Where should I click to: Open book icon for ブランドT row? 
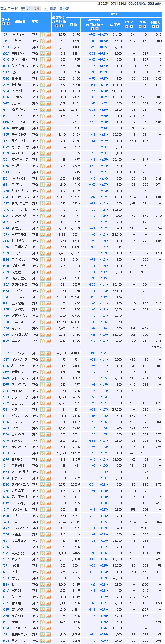tap(43, 41)
